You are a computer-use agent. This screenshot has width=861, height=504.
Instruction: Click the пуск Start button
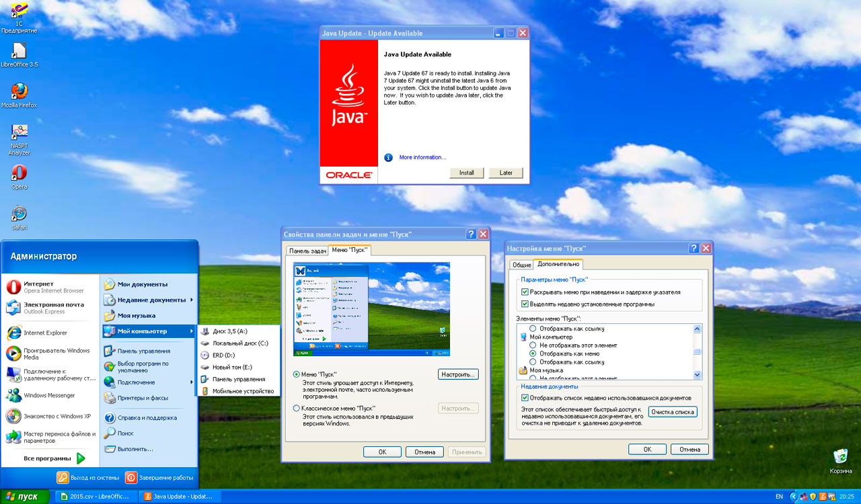pyautogui.click(x=25, y=497)
